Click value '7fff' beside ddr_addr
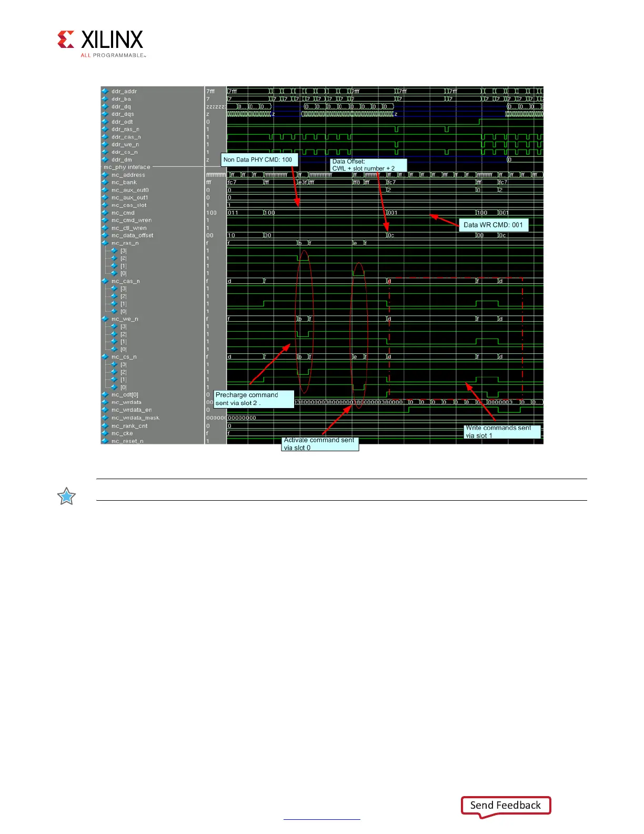The width and height of the screenshot is (644, 834). pyautogui.click(x=210, y=91)
